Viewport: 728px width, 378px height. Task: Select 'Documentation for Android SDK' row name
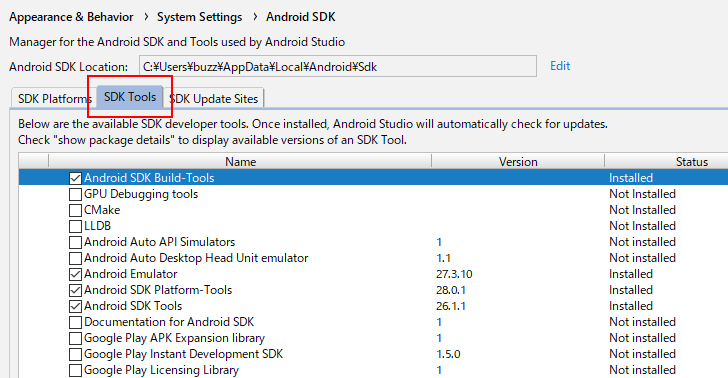tap(169, 322)
